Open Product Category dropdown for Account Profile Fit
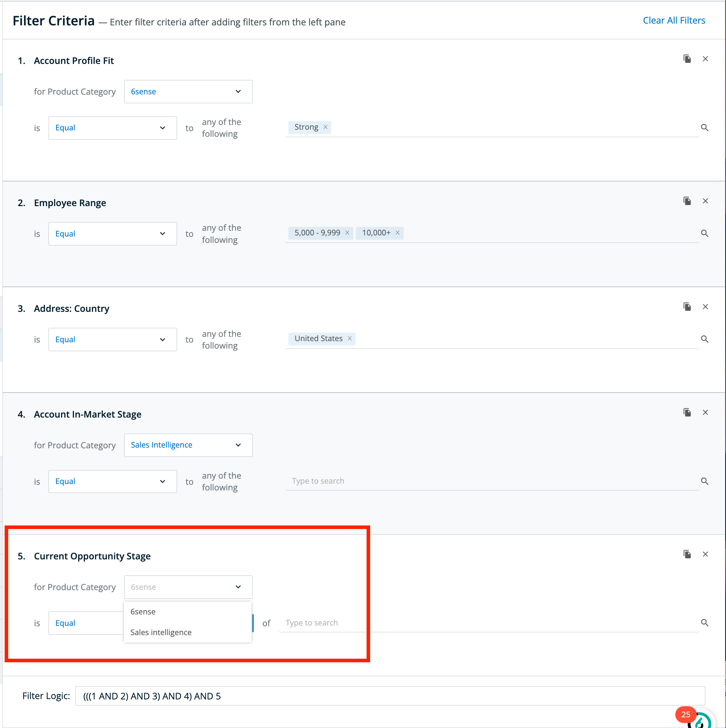Screen dimensions: 726x728 (188, 91)
